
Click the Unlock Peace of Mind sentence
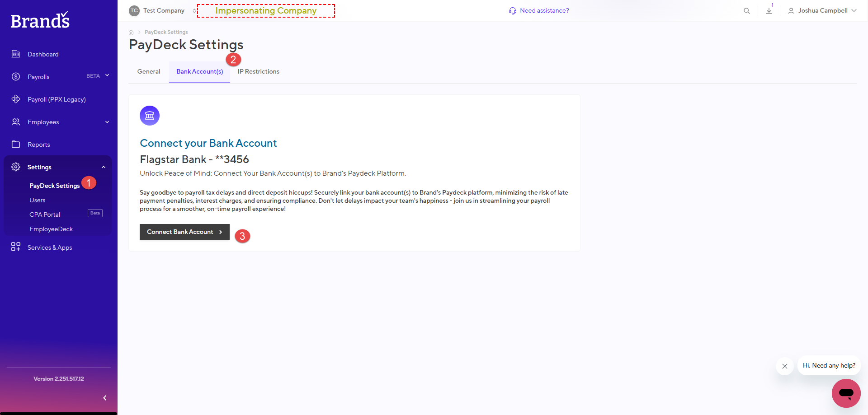point(273,173)
